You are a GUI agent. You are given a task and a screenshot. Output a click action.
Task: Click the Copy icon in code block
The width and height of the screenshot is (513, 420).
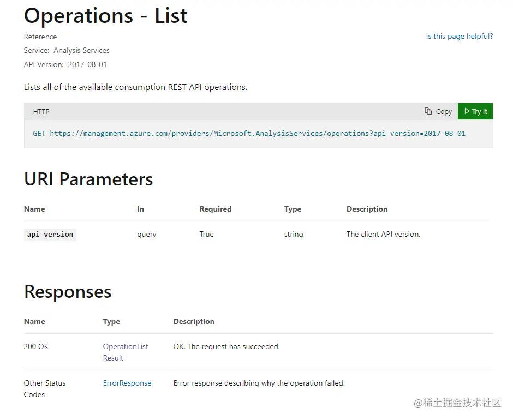coord(428,111)
